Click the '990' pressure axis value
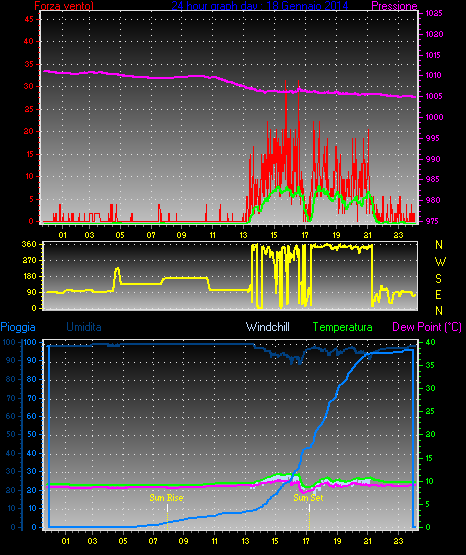The height and width of the screenshot is (555, 466). point(432,159)
